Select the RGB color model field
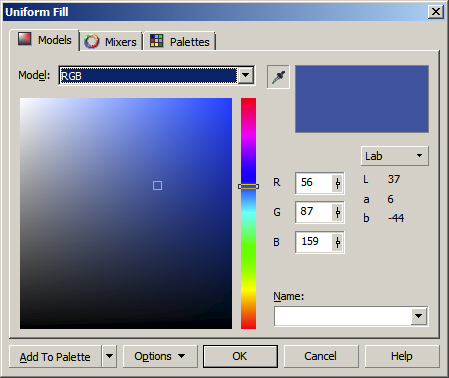 (x=149, y=76)
